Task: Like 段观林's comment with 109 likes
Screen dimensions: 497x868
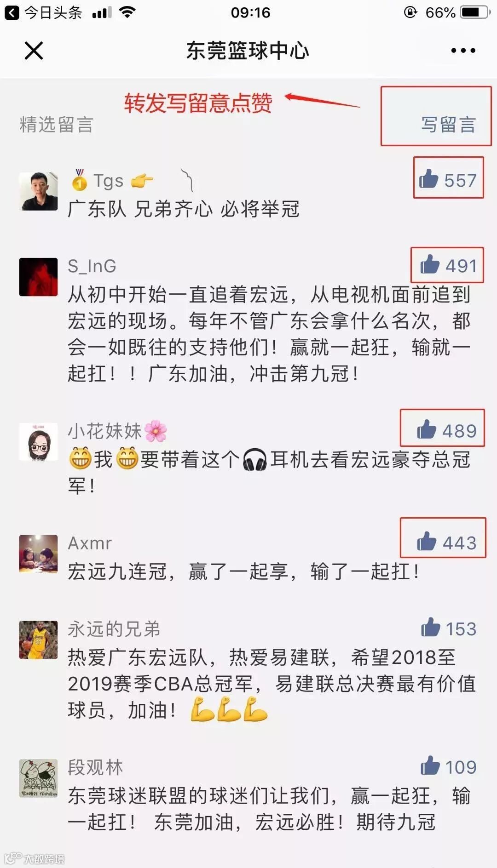Action: (449, 766)
